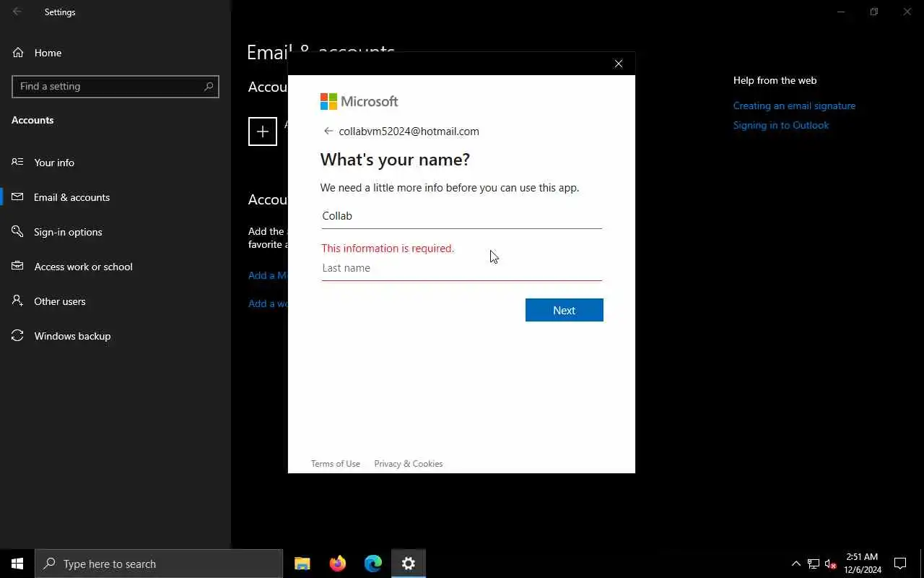Open the Windows Start menu

pyautogui.click(x=17, y=564)
